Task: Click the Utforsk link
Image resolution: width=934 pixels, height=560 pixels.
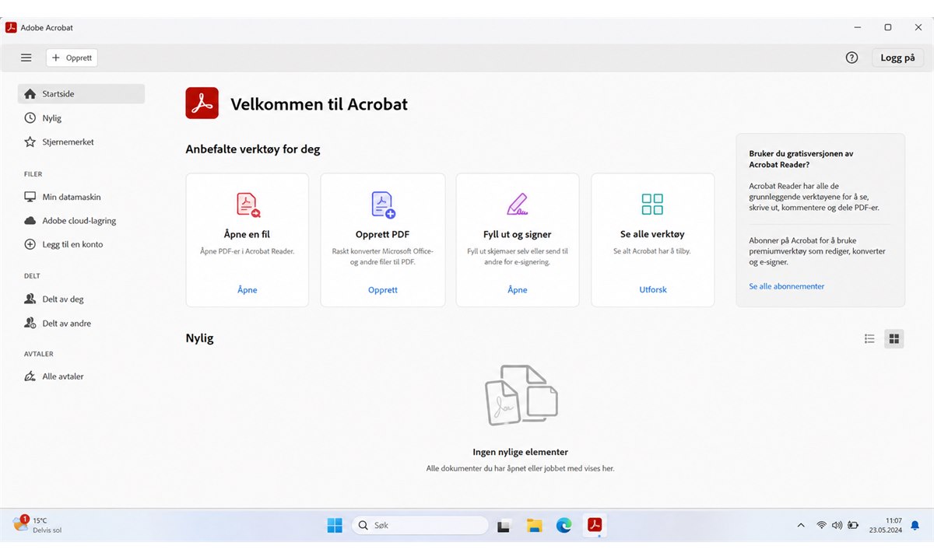Action: point(653,290)
